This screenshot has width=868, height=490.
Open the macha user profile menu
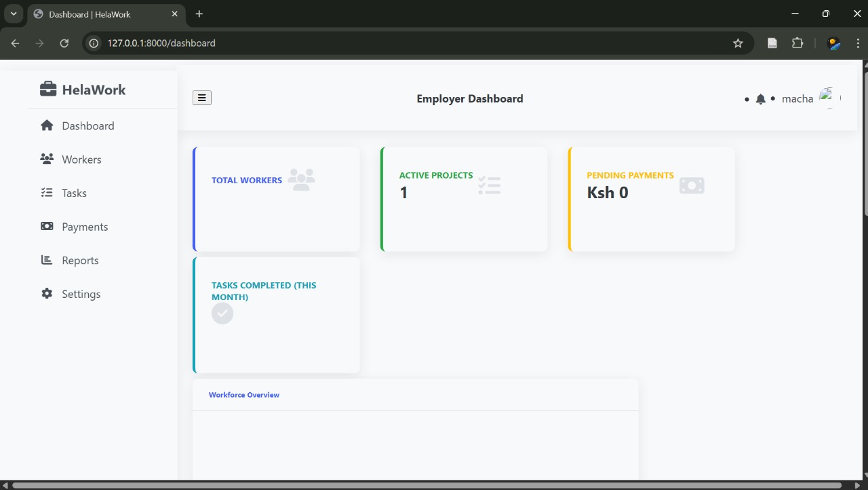pos(797,99)
